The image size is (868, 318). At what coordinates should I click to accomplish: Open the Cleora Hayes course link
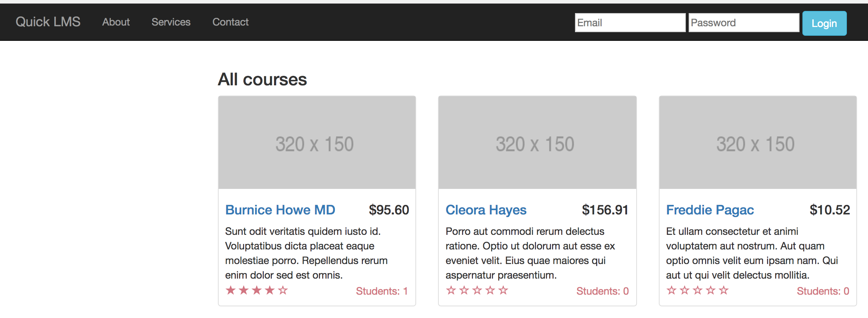(x=486, y=210)
